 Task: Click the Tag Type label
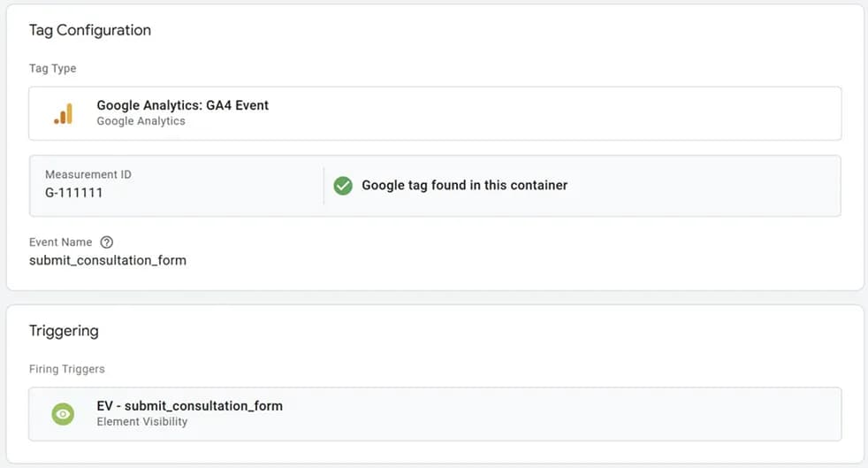coord(52,68)
